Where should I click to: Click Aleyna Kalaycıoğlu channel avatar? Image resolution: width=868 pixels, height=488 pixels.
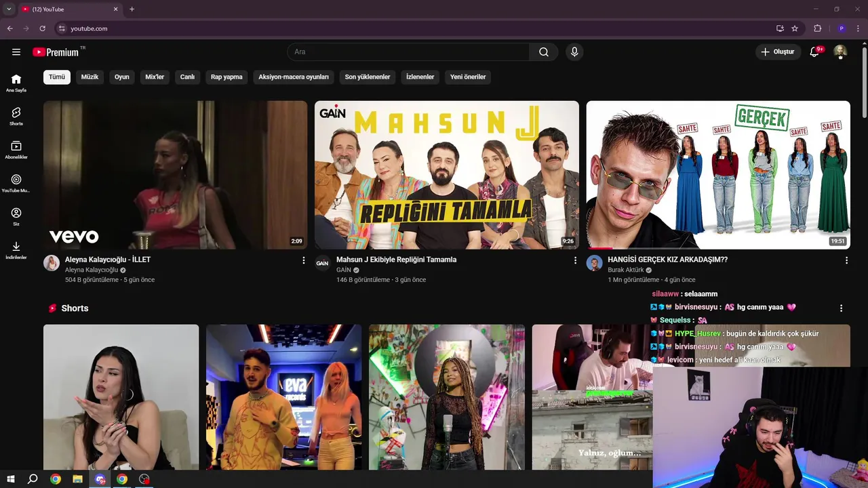click(x=52, y=263)
